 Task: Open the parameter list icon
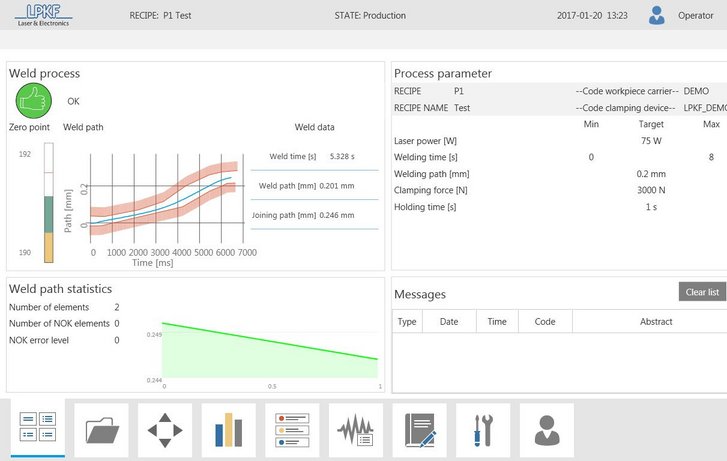[x=292, y=430]
